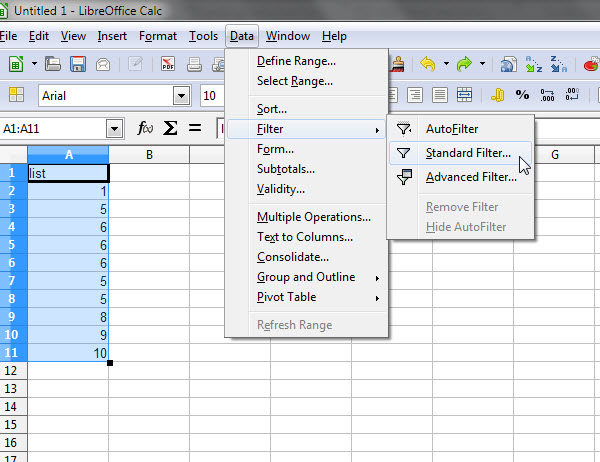This screenshot has width=600, height=462.
Task: Expand the Filter submenu entry
Action: point(306,129)
